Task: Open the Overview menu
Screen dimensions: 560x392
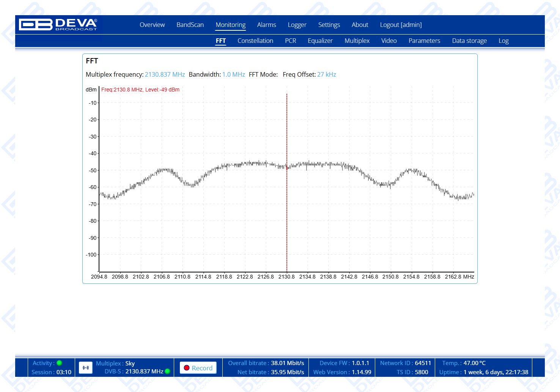Action: coord(152,25)
